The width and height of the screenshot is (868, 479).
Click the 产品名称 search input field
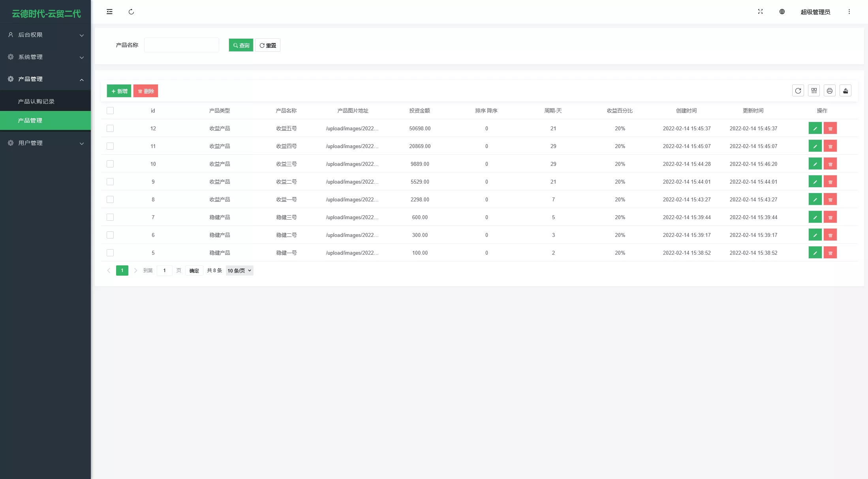pos(182,45)
